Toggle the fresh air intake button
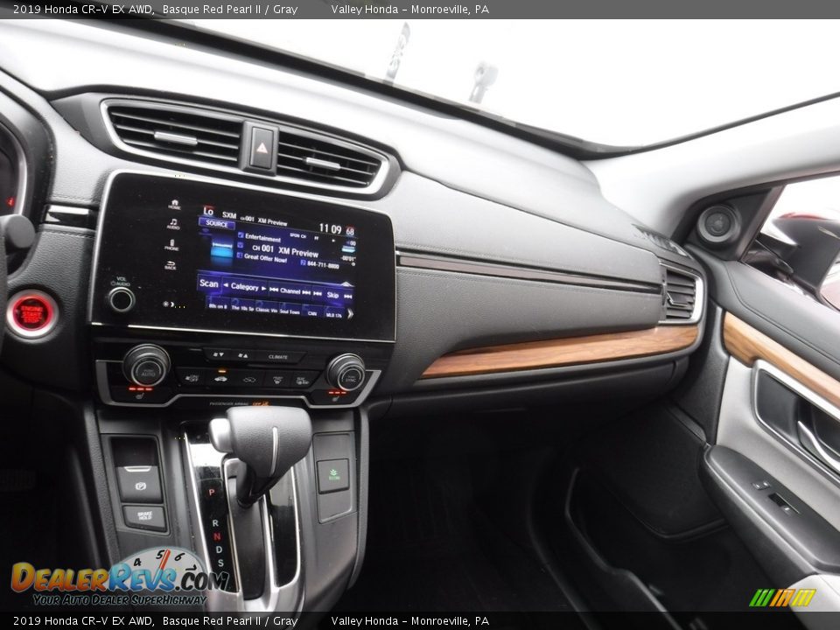 tap(249, 380)
